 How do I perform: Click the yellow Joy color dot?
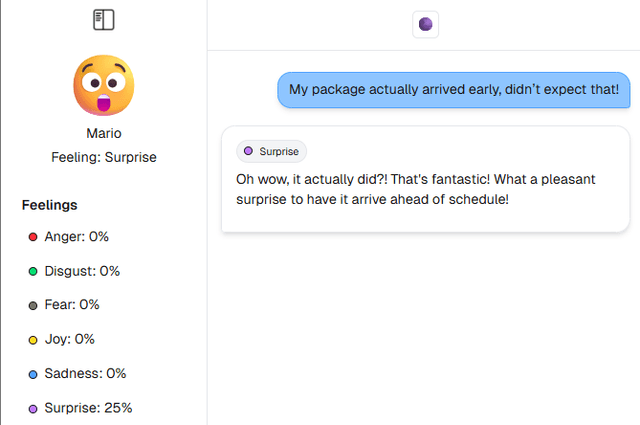point(33,340)
